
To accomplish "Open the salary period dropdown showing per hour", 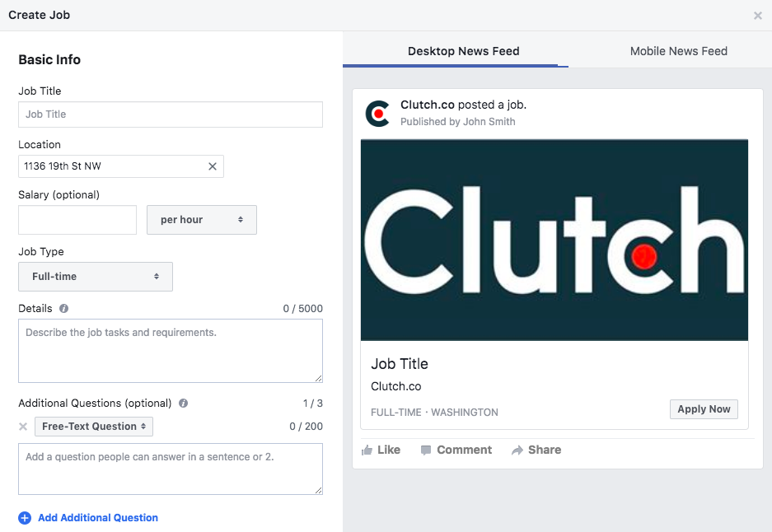I will click(x=201, y=219).
